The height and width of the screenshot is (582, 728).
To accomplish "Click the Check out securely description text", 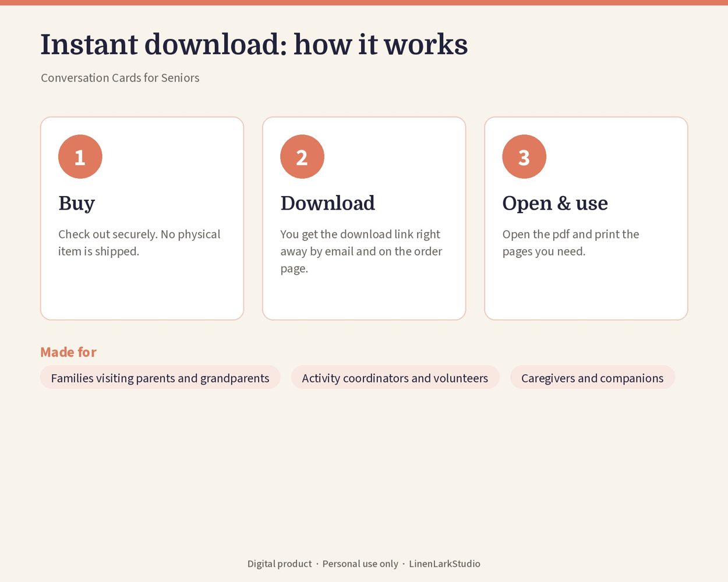I will coord(139,243).
